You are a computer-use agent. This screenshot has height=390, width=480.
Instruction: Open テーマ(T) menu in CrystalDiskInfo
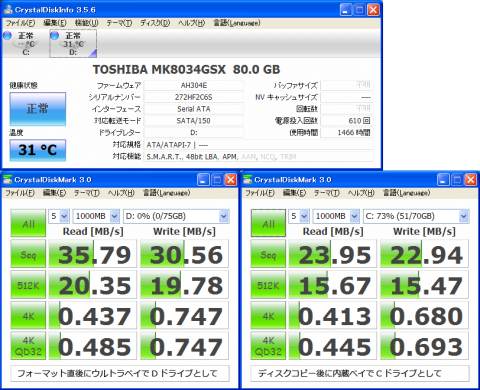coord(119,23)
